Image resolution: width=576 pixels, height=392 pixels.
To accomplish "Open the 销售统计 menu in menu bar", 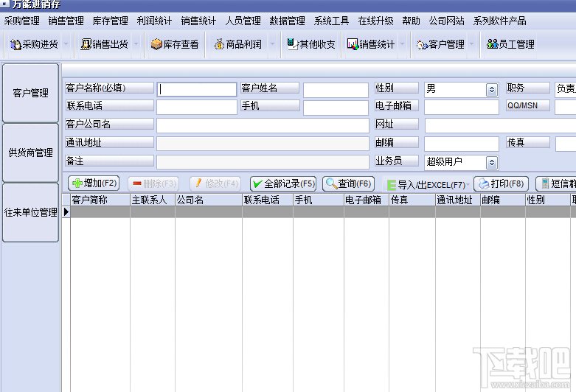I will pyautogui.click(x=198, y=21).
